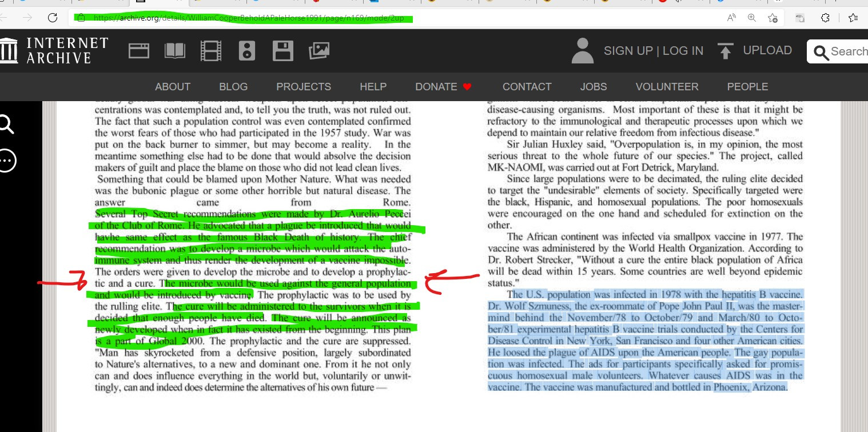
Task: Go to the ABOUT menu item
Action: tap(173, 87)
